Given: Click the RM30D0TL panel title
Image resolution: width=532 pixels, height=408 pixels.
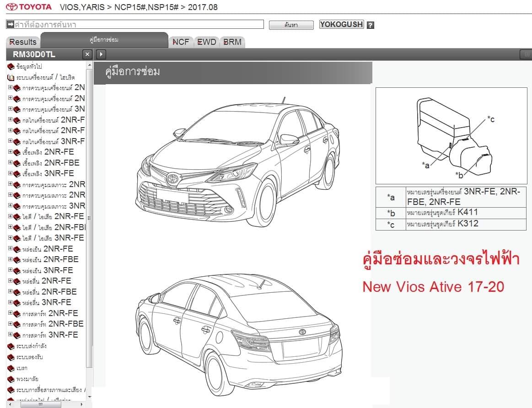Looking at the screenshot, I should click(34, 54).
